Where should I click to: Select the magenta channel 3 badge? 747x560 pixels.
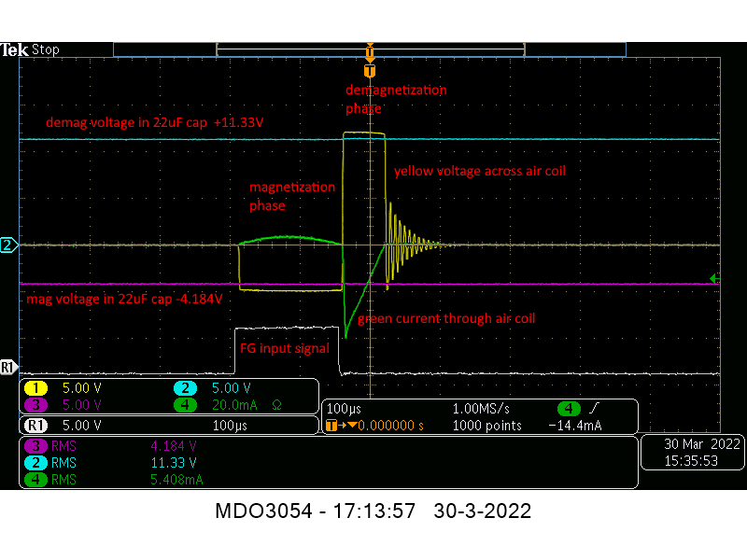click(x=35, y=405)
